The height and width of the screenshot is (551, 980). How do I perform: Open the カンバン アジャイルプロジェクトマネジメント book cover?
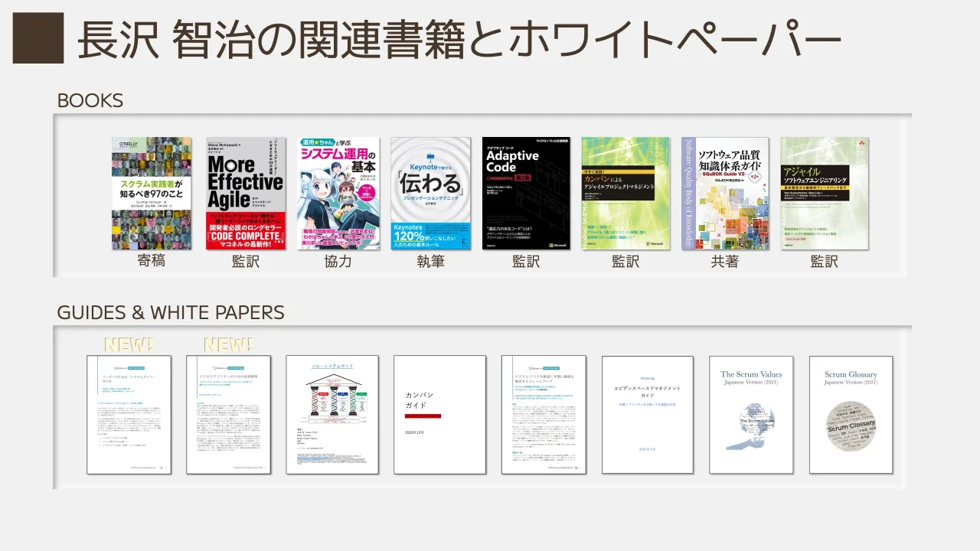click(626, 194)
